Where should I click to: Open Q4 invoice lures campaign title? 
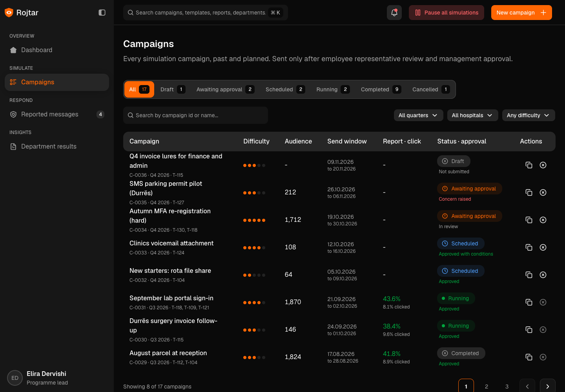tap(176, 161)
